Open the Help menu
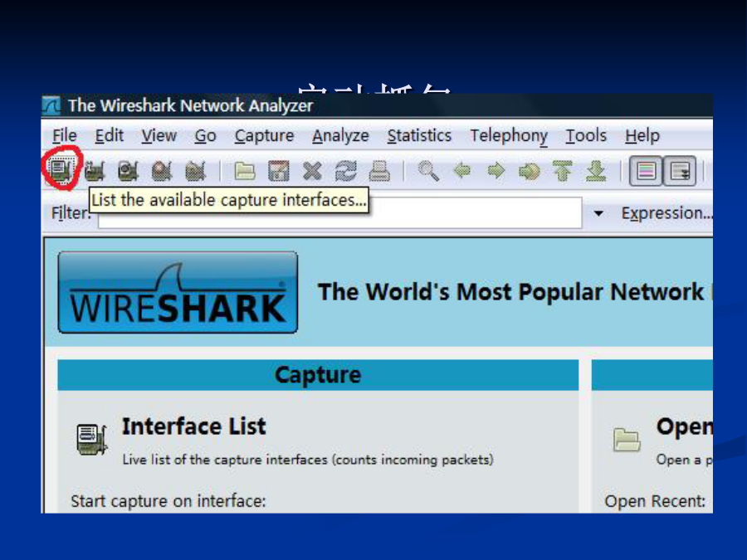The image size is (747, 560). 642,136
